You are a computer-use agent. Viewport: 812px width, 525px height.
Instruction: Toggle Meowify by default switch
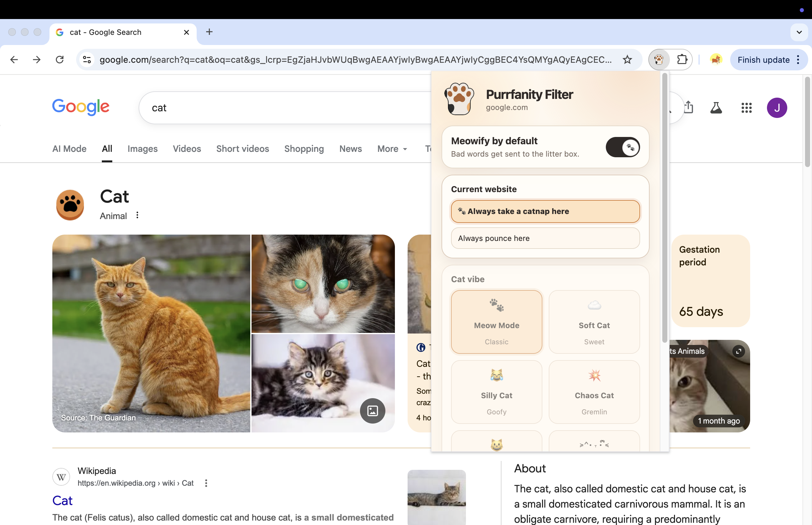622,147
